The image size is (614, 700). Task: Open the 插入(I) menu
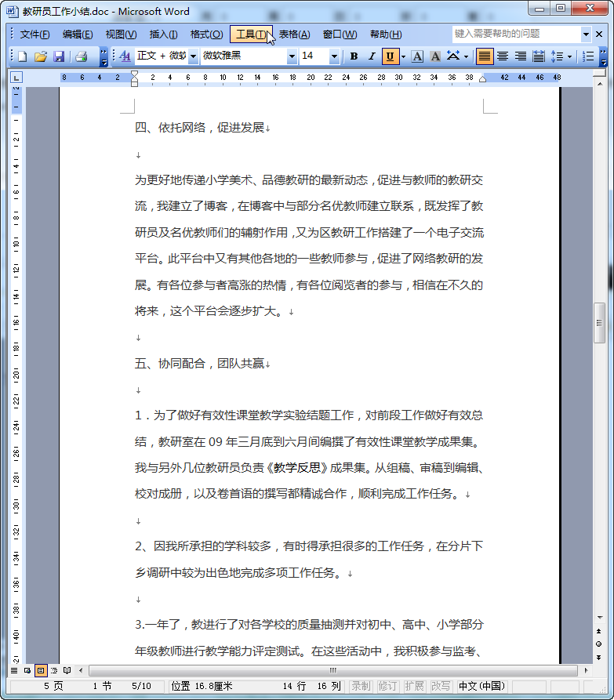pos(163,34)
